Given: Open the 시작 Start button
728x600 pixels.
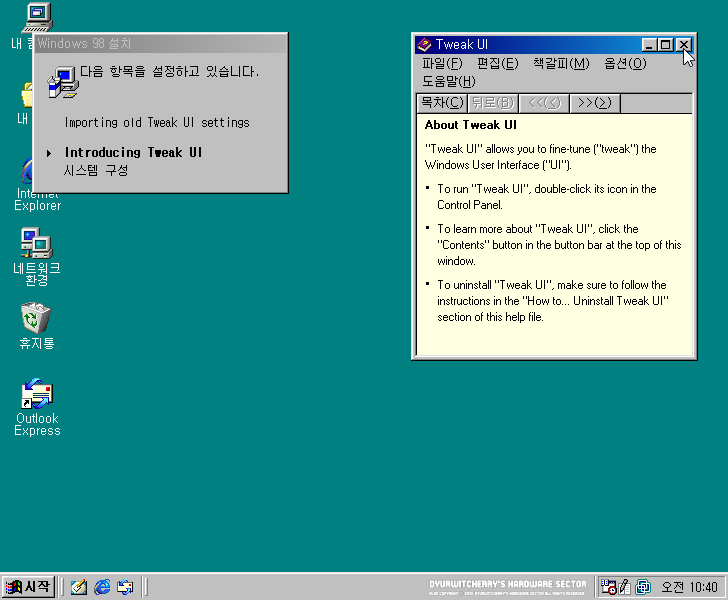Looking at the screenshot, I should point(28,587).
